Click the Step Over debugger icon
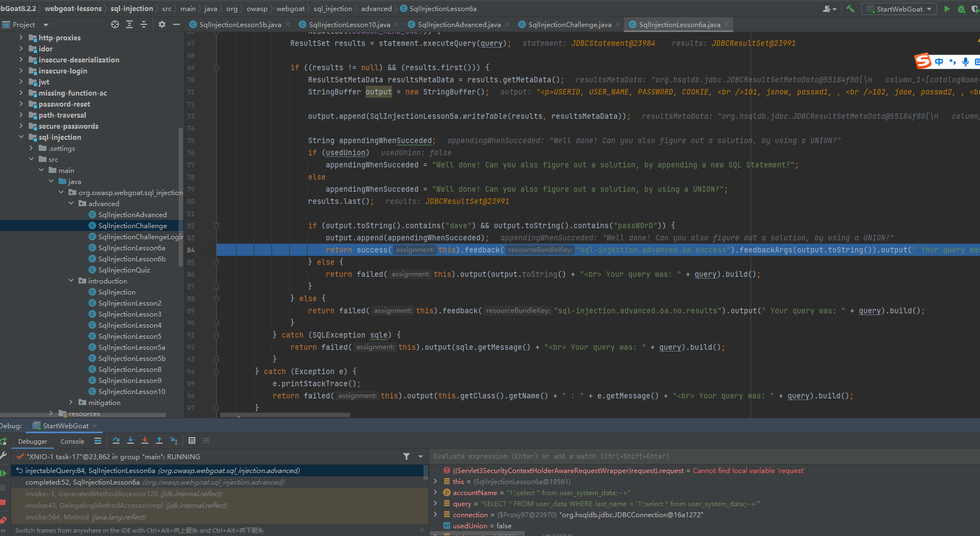This screenshot has height=536, width=980. tap(116, 440)
